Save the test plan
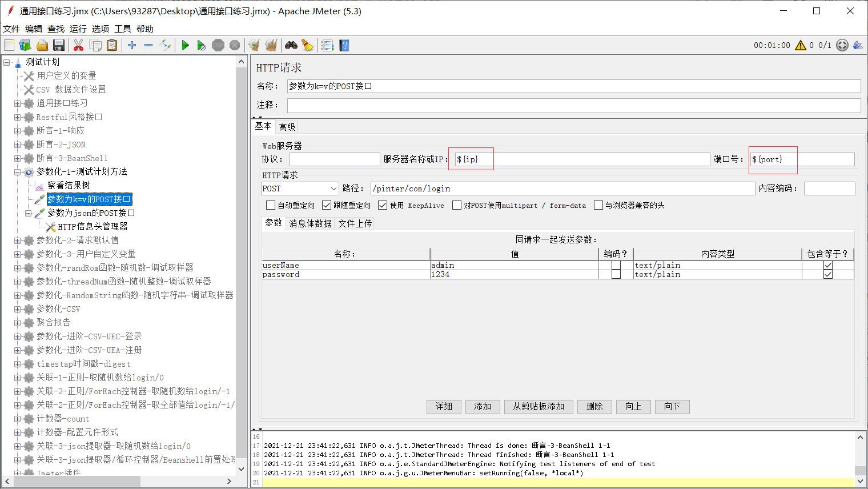The image size is (868, 489). click(x=58, y=45)
